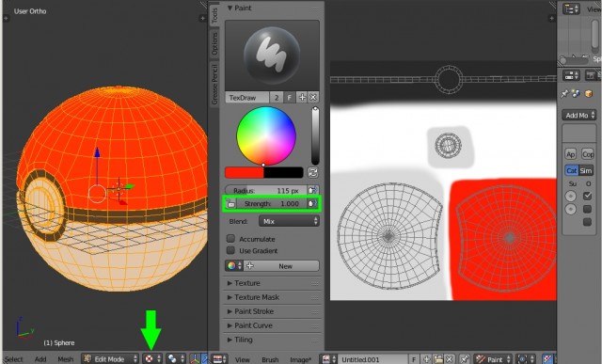
Task: Swap foreground and background colors icon
Action: tap(313, 173)
